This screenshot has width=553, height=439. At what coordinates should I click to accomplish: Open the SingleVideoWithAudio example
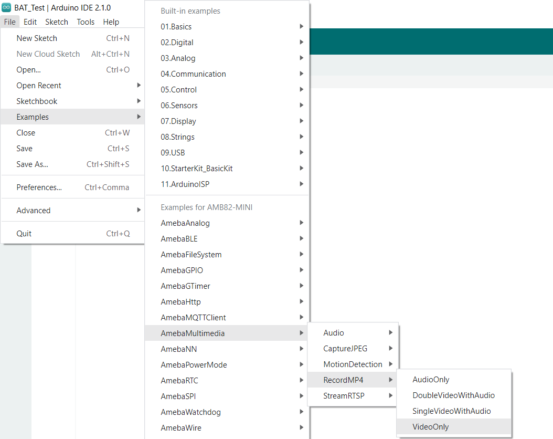tap(454, 411)
